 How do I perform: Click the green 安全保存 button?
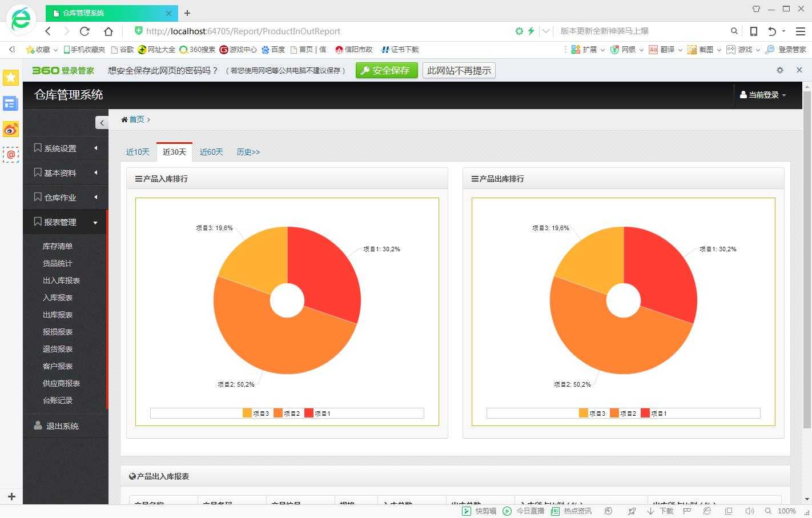(x=387, y=70)
